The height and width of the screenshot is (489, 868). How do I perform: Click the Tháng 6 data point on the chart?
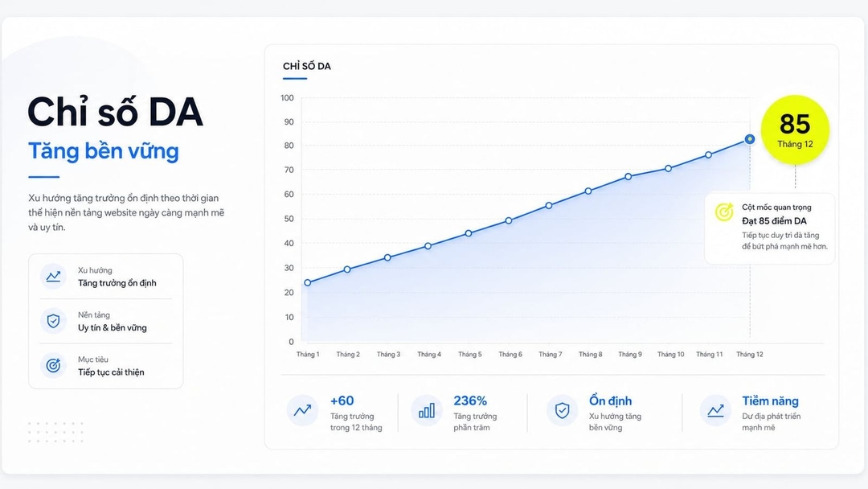pos(509,220)
